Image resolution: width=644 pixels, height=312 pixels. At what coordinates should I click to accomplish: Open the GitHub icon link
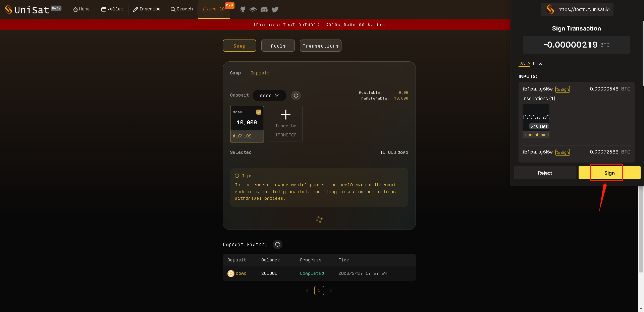[x=243, y=9]
